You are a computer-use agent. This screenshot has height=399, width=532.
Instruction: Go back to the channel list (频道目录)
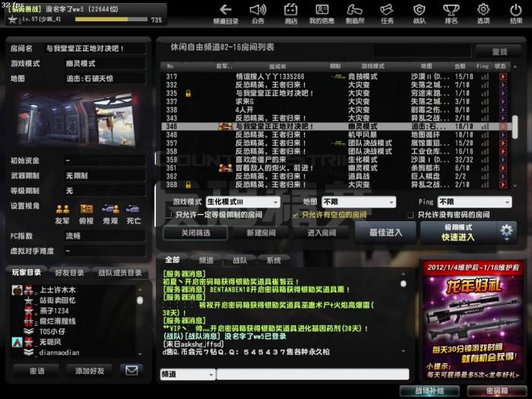(226, 14)
